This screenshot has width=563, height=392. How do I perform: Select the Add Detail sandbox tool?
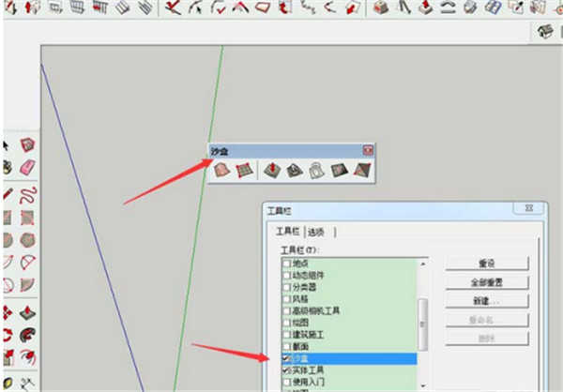click(x=341, y=170)
